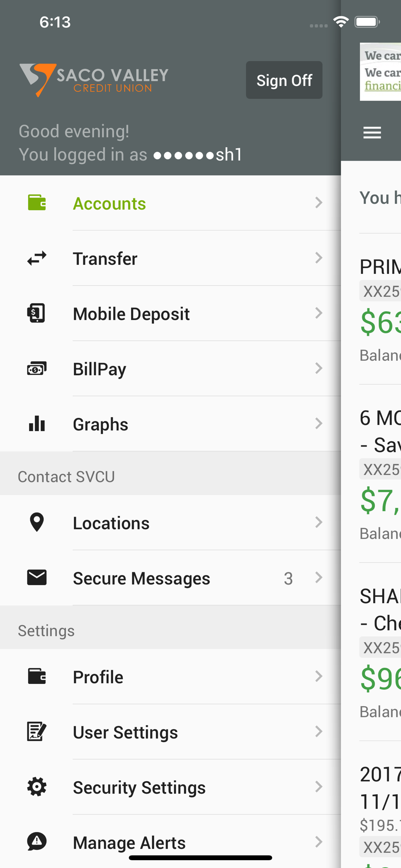
Task: Open the Graphs menu item
Action: (x=170, y=424)
